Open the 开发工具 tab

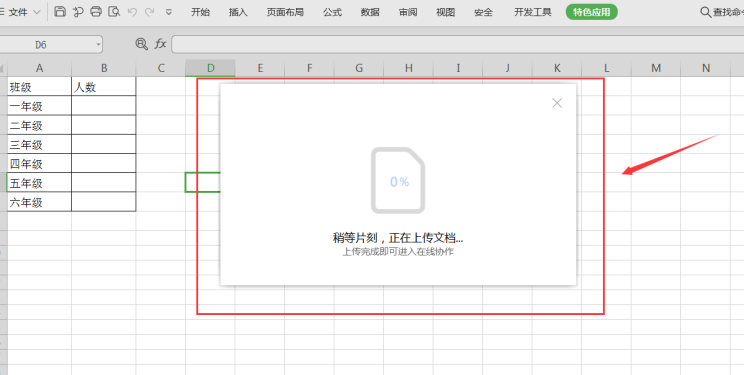[533, 12]
